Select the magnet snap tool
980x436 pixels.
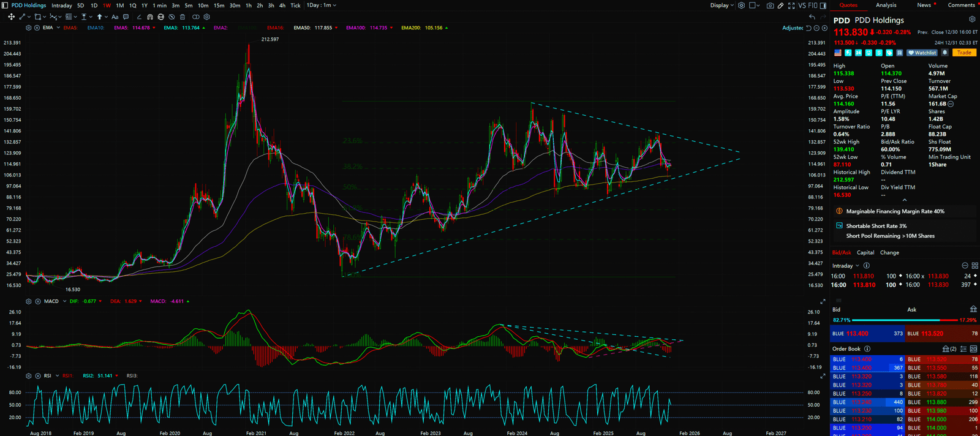[x=150, y=17]
